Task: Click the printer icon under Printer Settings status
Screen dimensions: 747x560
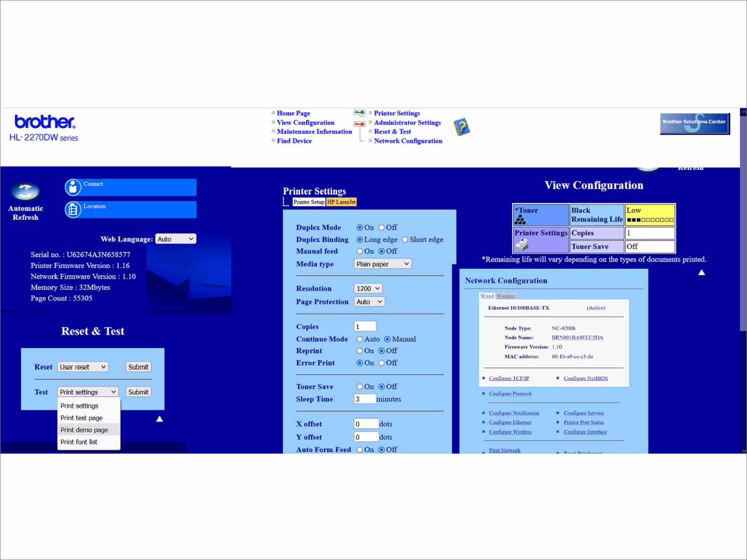Action: (x=521, y=244)
